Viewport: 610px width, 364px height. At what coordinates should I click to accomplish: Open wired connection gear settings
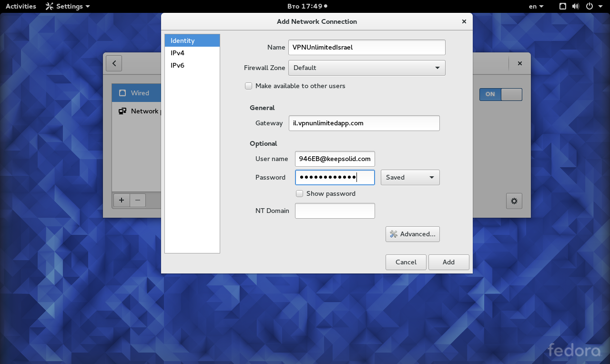pyautogui.click(x=514, y=201)
